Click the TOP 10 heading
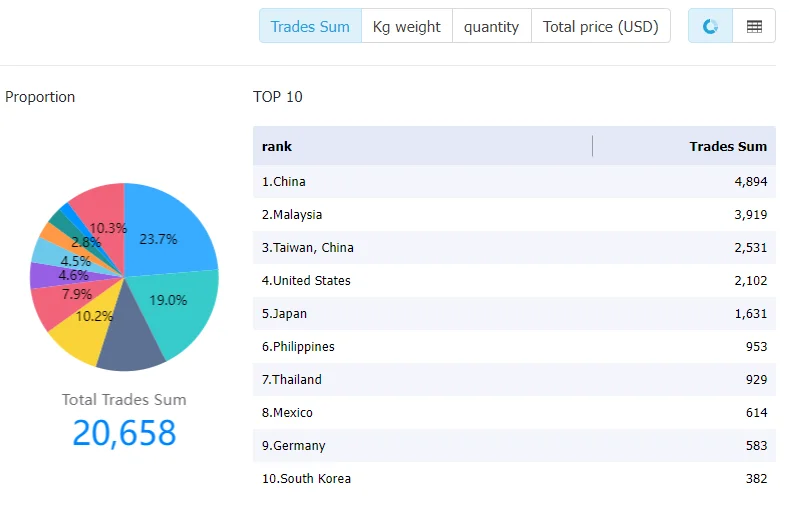789x505 pixels. (x=278, y=97)
